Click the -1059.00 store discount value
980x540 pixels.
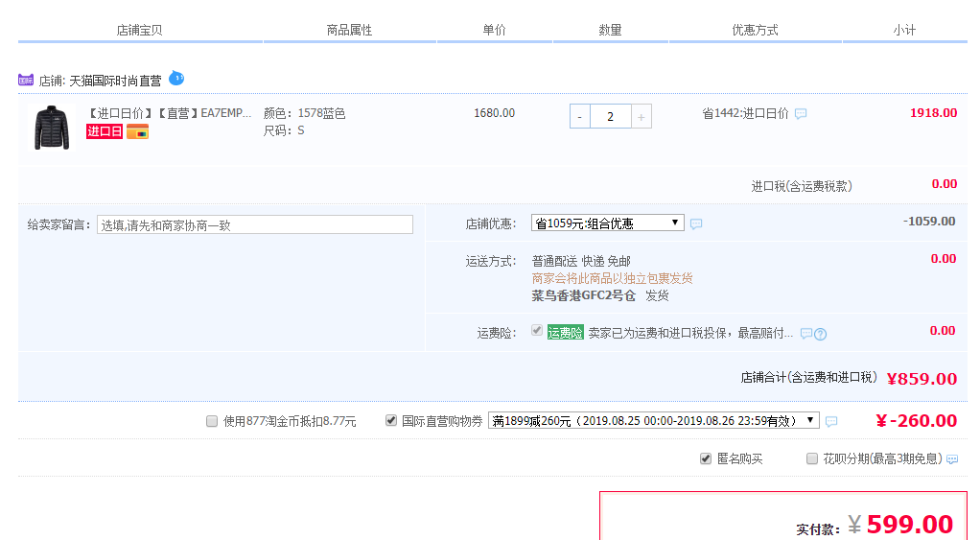tap(929, 222)
